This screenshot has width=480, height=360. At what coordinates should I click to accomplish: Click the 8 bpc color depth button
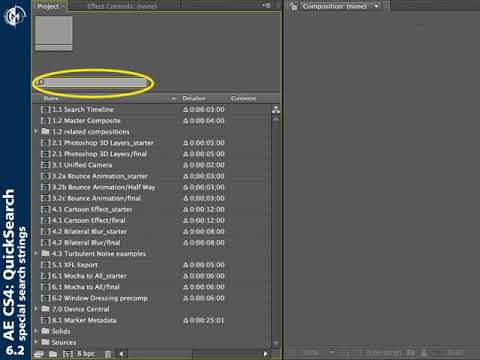(x=86, y=354)
